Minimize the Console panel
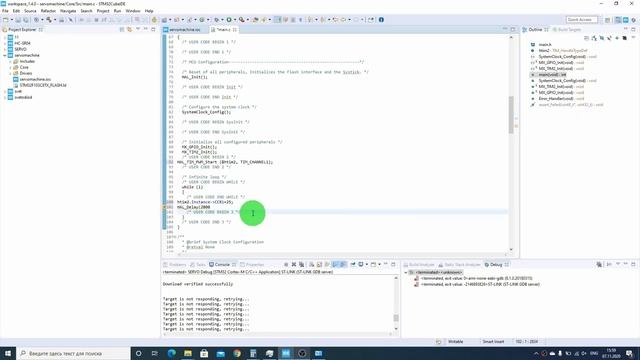Screen dimensions: 640x360 (386, 264)
